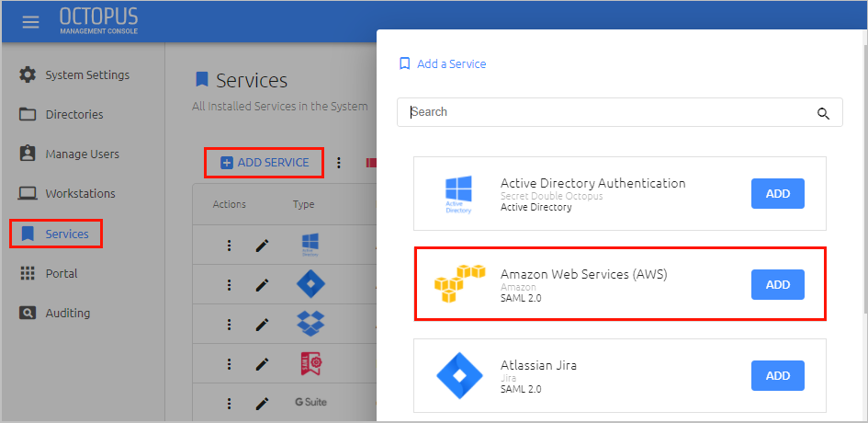Click the red SAML icon in the services table
The height and width of the screenshot is (423, 868).
tap(311, 363)
